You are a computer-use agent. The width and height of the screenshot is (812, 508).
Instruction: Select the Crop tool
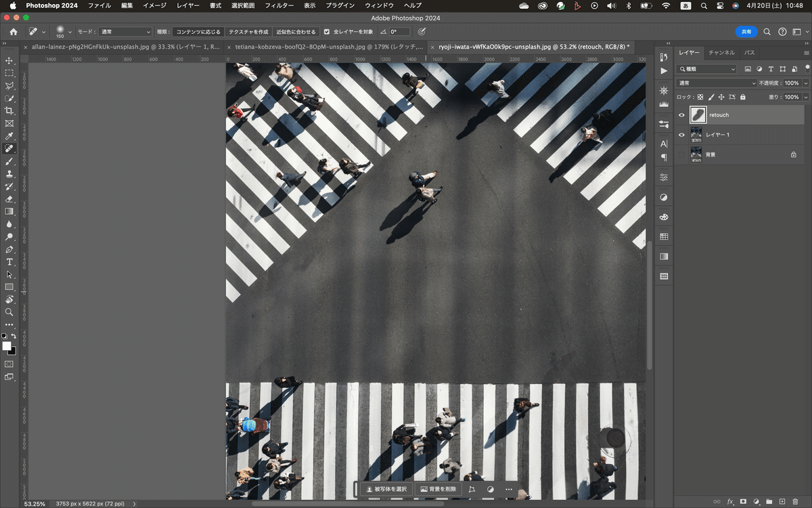(9, 111)
